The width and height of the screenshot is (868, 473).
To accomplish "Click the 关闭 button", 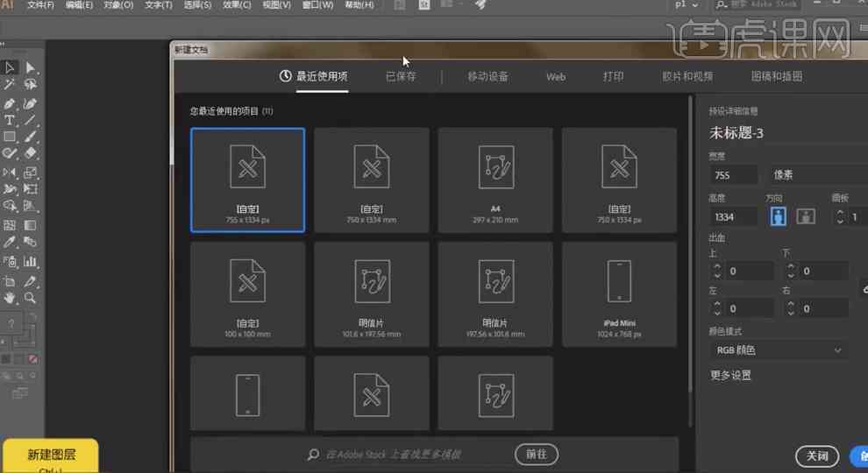I will [817, 456].
